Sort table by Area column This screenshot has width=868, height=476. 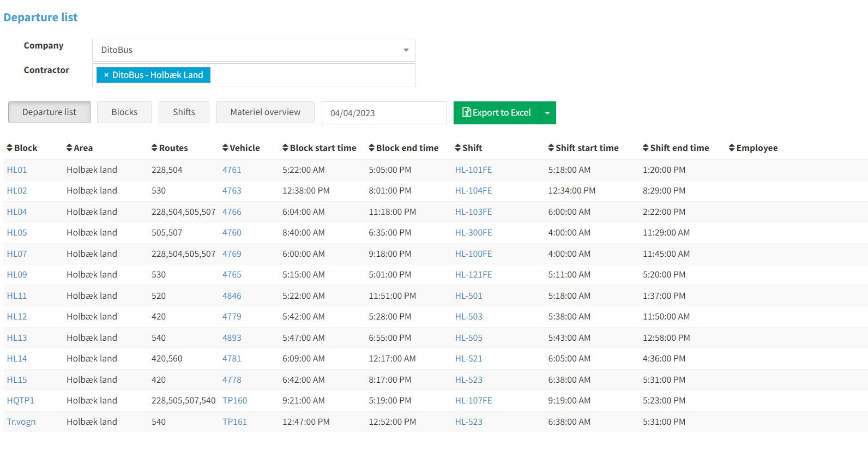80,148
